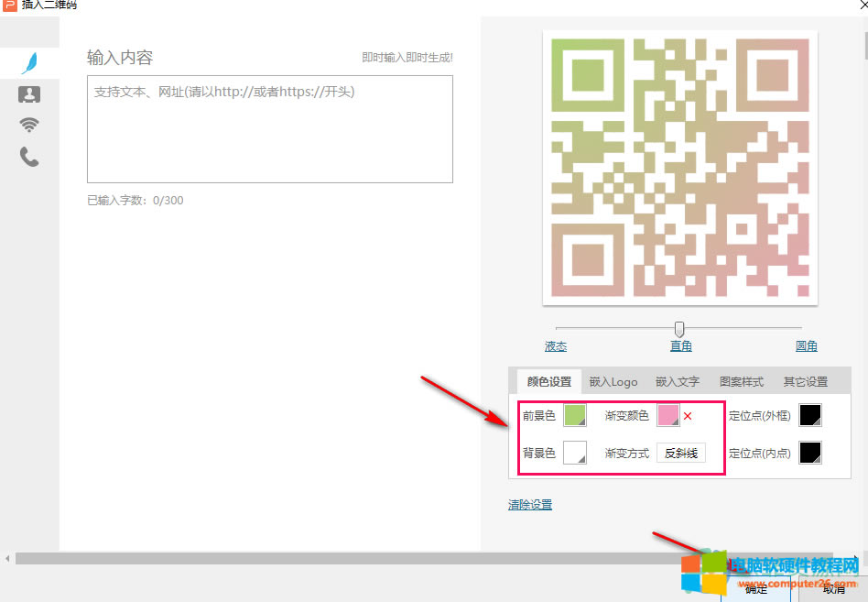
Task: Select the 颜色设置 color settings tab
Action: 547,381
